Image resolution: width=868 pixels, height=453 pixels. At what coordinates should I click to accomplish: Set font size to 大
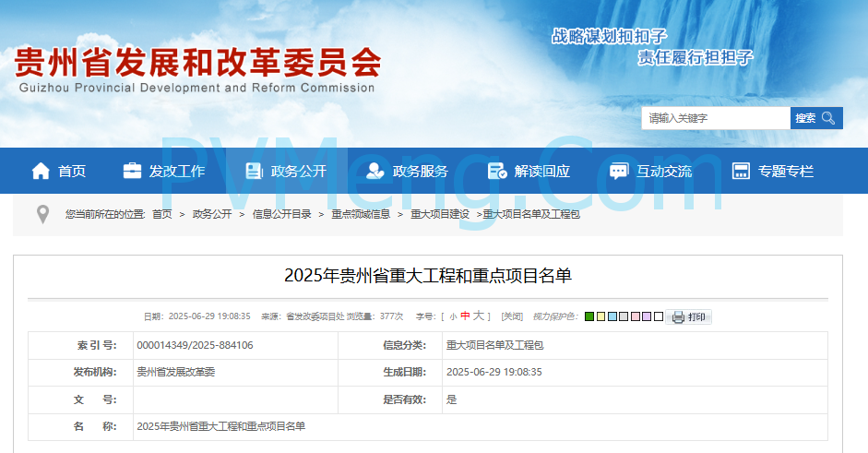(x=479, y=316)
